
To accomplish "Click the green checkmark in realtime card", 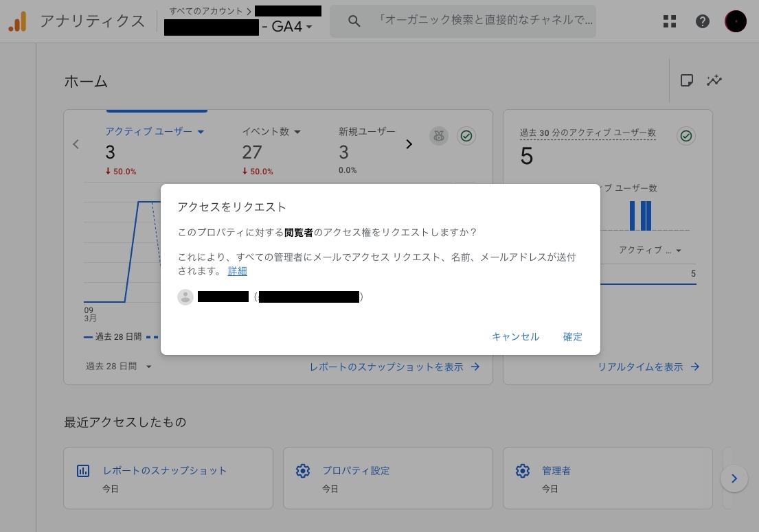I will [x=686, y=136].
